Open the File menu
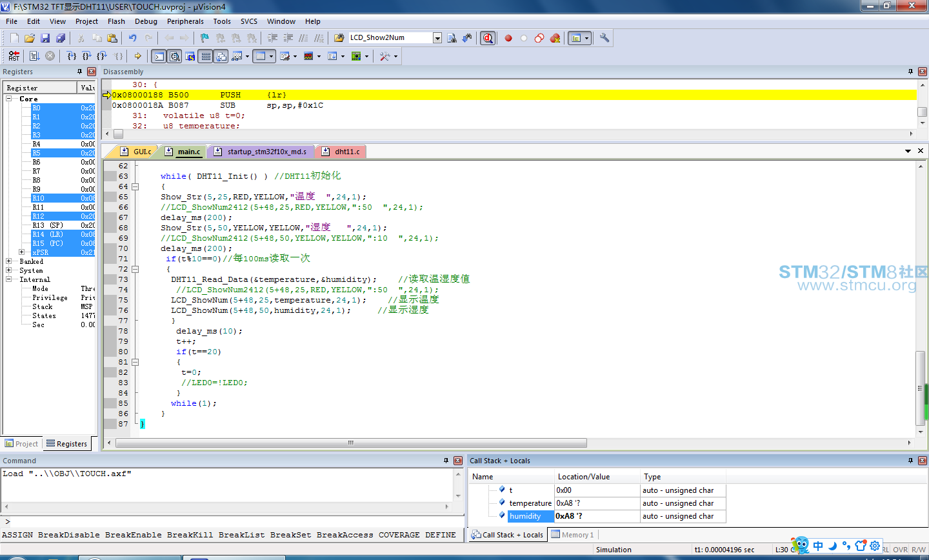The width and height of the screenshot is (929, 560). (12, 21)
